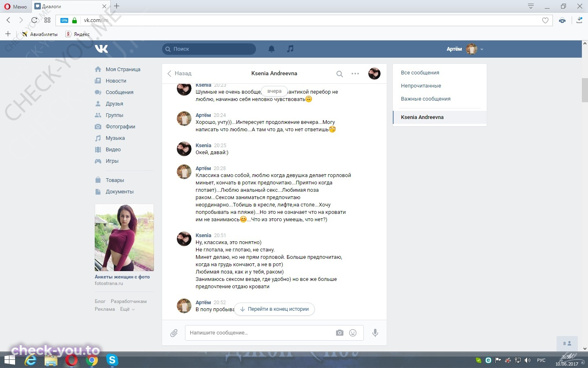Open Документы in sidebar
Viewport: 588px width, 368px height.
119,192
